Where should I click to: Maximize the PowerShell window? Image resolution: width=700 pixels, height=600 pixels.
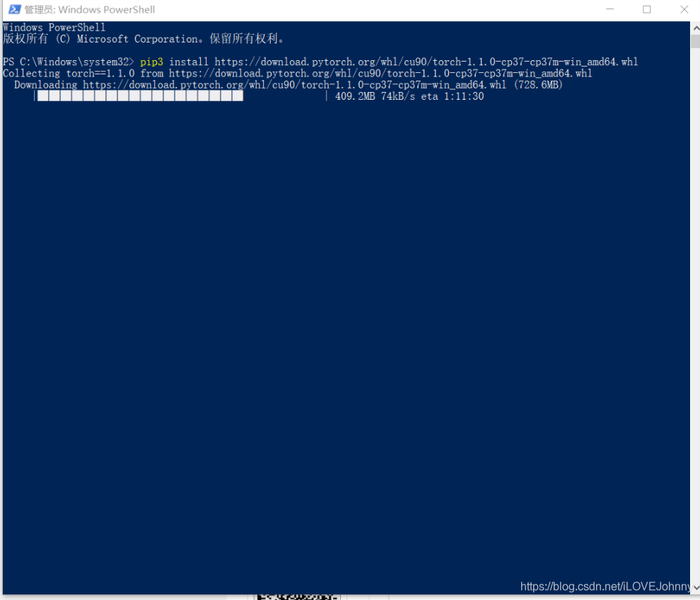point(646,9)
